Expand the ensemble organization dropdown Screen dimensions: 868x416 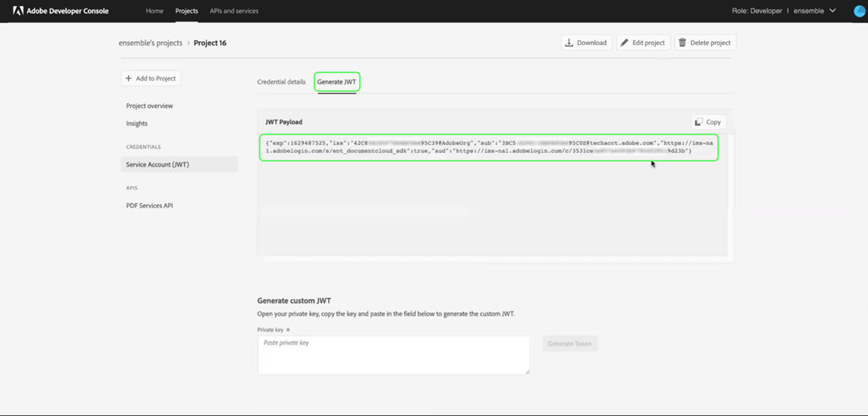point(815,10)
